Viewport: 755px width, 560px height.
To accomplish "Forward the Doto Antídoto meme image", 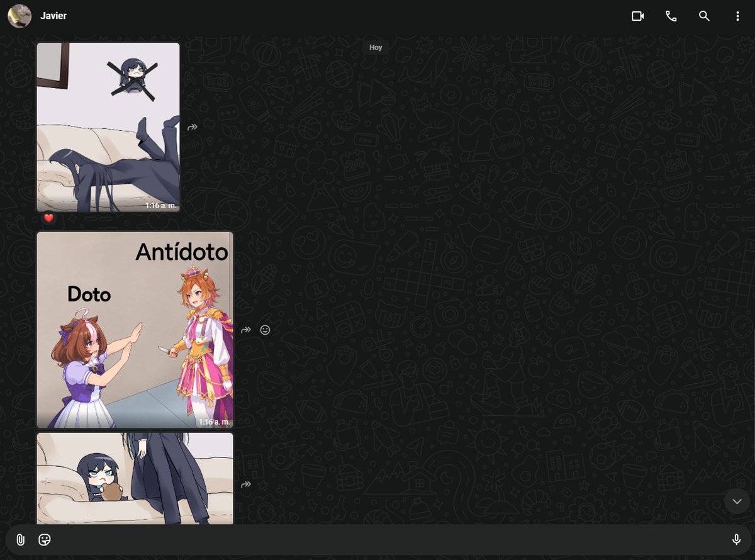I will coord(246,330).
